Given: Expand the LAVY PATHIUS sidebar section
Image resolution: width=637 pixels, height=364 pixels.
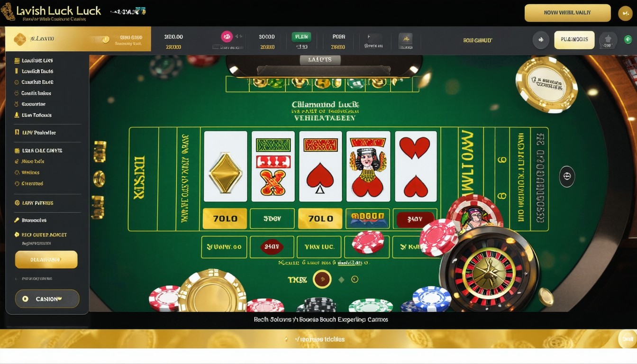Looking at the screenshot, I should point(38,203).
